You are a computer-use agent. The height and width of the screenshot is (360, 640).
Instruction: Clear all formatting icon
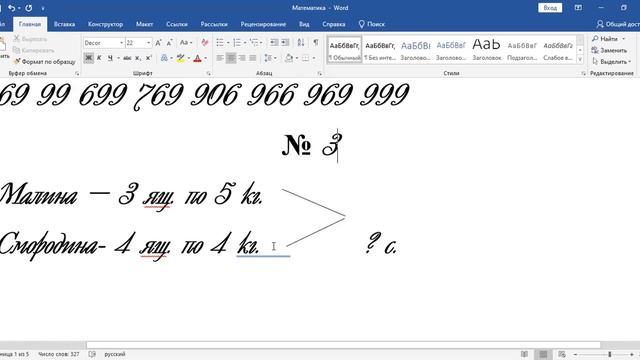205,42
